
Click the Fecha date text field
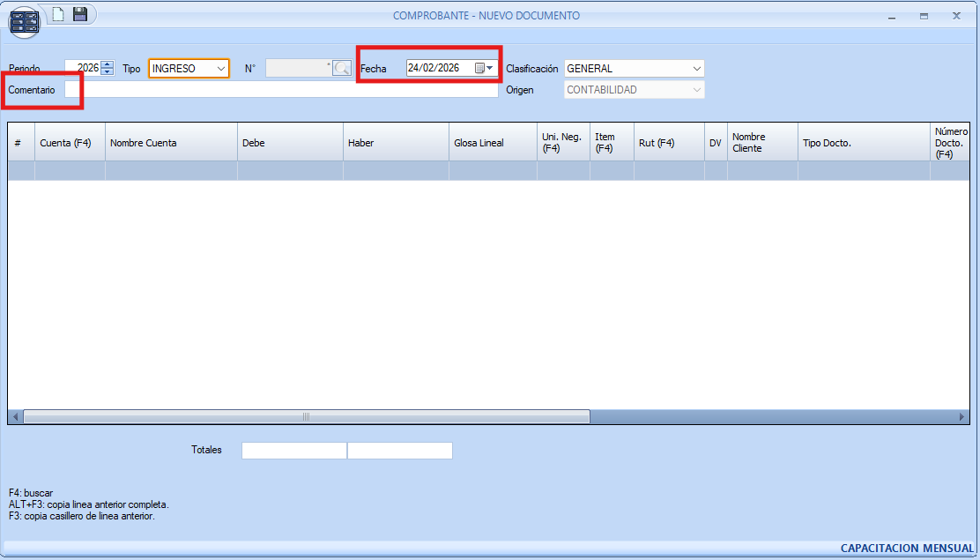[438, 68]
